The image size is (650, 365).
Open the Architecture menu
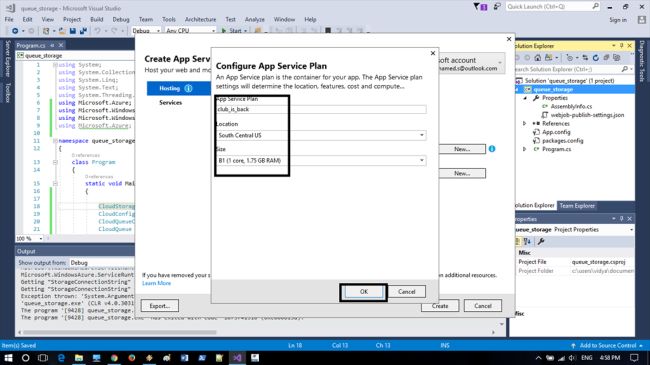click(x=201, y=19)
